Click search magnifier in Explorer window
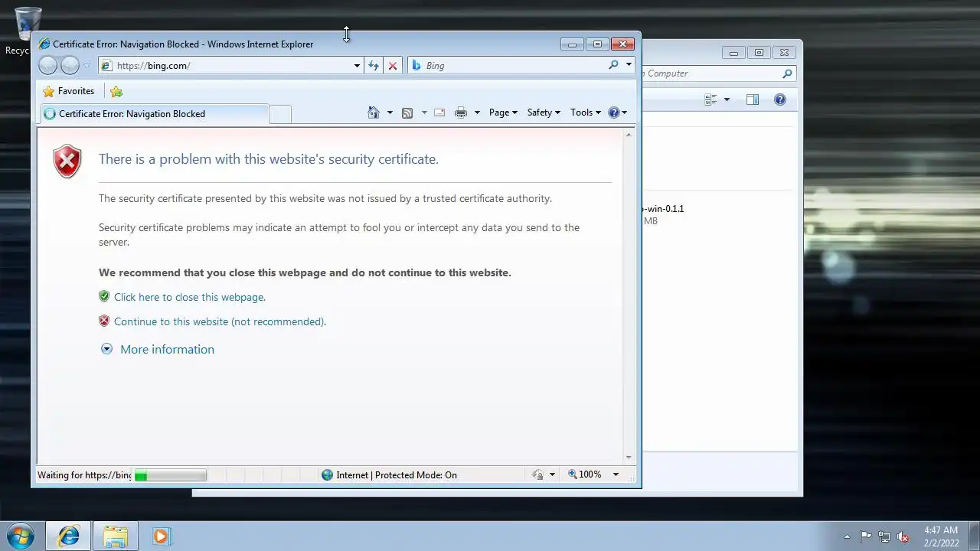980x551 pixels. (x=787, y=73)
